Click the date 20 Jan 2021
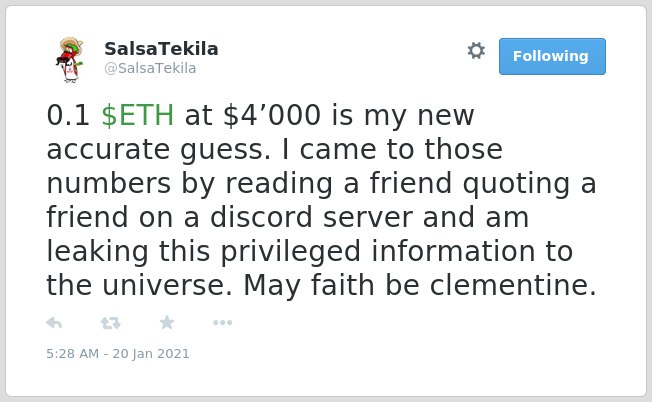 tap(151, 354)
